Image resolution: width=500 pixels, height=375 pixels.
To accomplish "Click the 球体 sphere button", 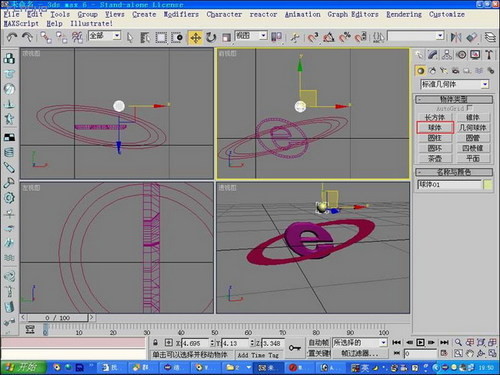I will tap(435, 127).
